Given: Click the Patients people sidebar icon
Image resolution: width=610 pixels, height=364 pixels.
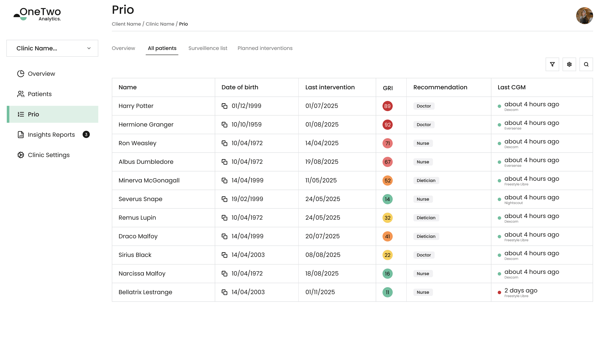Looking at the screenshot, I should click(21, 94).
